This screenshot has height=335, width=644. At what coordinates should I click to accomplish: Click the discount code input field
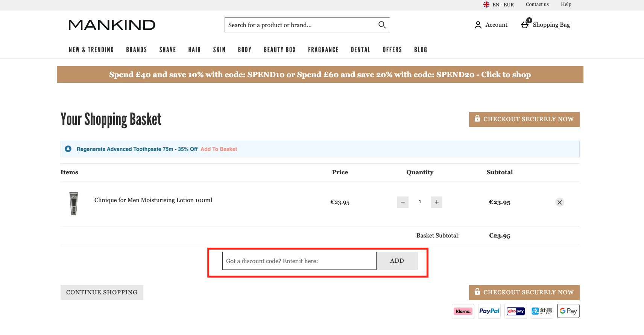pyautogui.click(x=299, y=261)
